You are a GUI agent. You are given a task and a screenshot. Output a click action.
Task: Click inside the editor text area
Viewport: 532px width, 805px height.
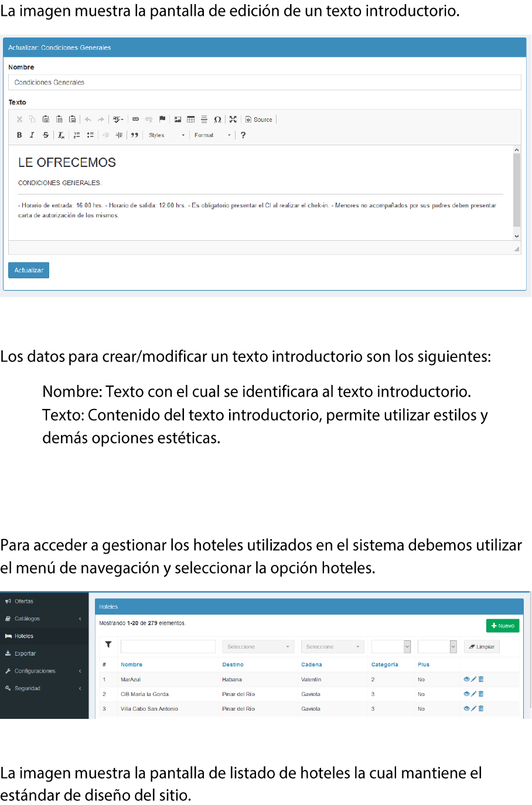click(261, 193)
